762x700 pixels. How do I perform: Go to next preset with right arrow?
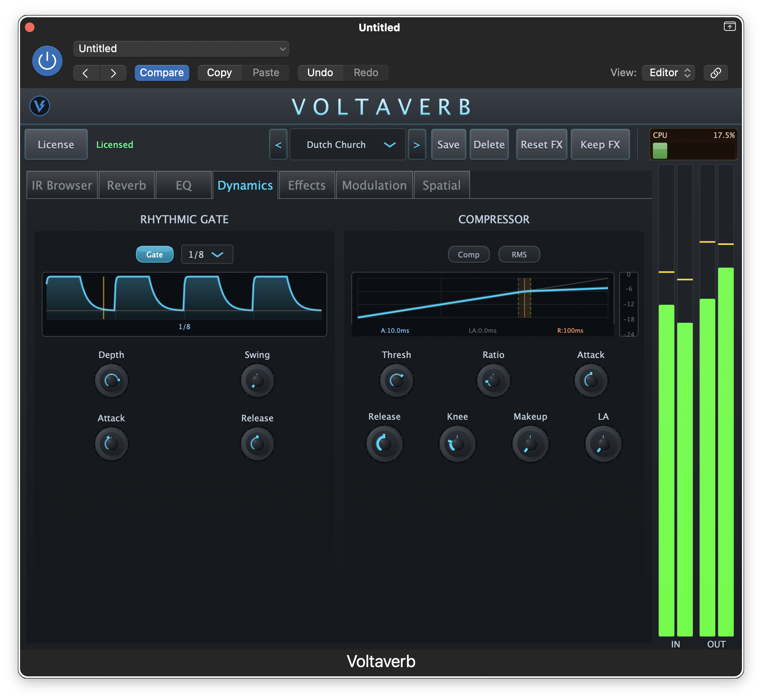click(x=113, y=73)
